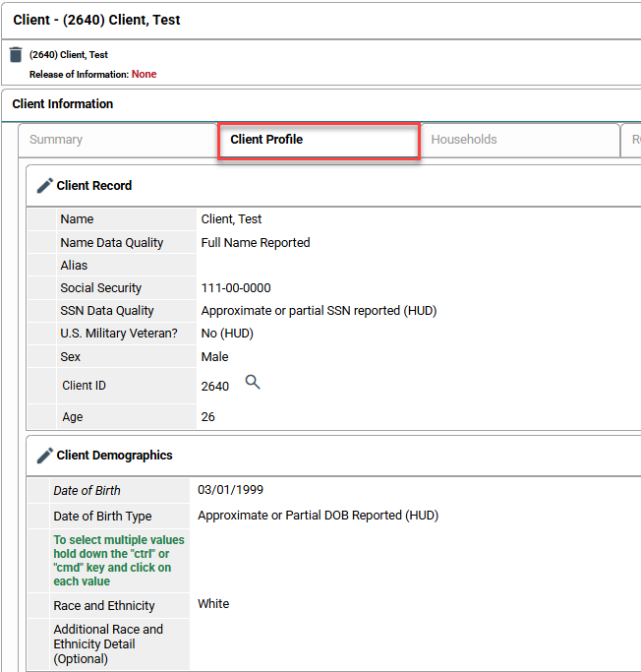This screenshot has height=672, width=641.
Task: Click the magnifying glass next to Client ID
Action: point(253,383)
